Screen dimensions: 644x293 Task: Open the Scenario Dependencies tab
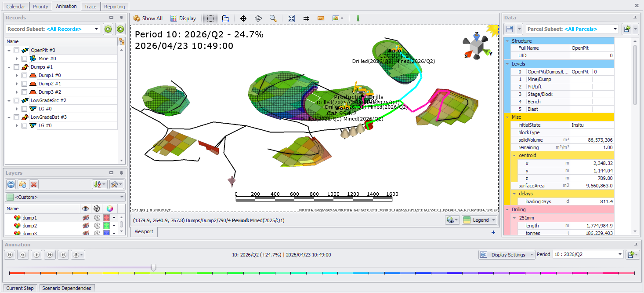tap(67, 288)
